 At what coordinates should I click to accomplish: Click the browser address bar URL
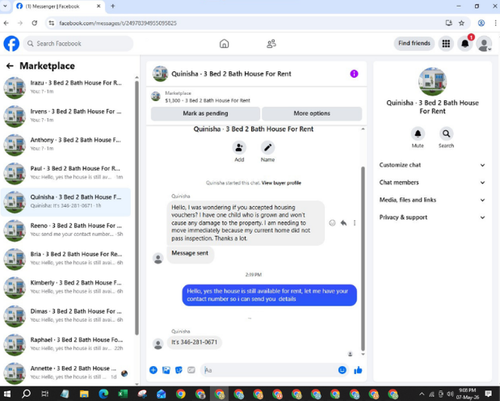click(x=118, y=23)
